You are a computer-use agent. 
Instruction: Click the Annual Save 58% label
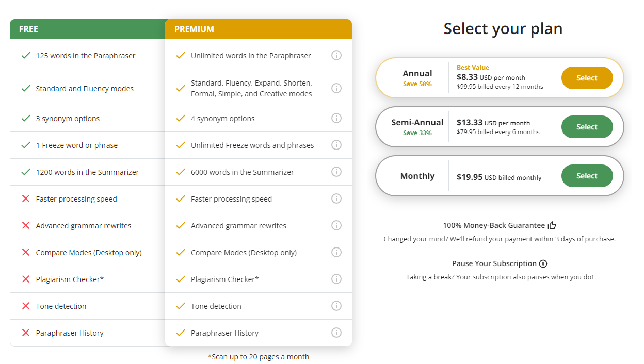[417, 84]
